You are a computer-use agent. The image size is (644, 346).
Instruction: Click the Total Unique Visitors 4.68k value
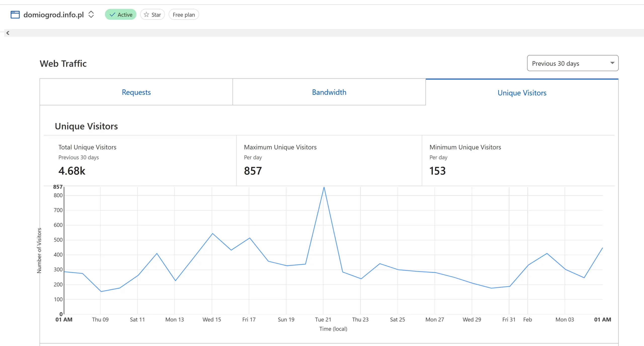coord(72,171)
